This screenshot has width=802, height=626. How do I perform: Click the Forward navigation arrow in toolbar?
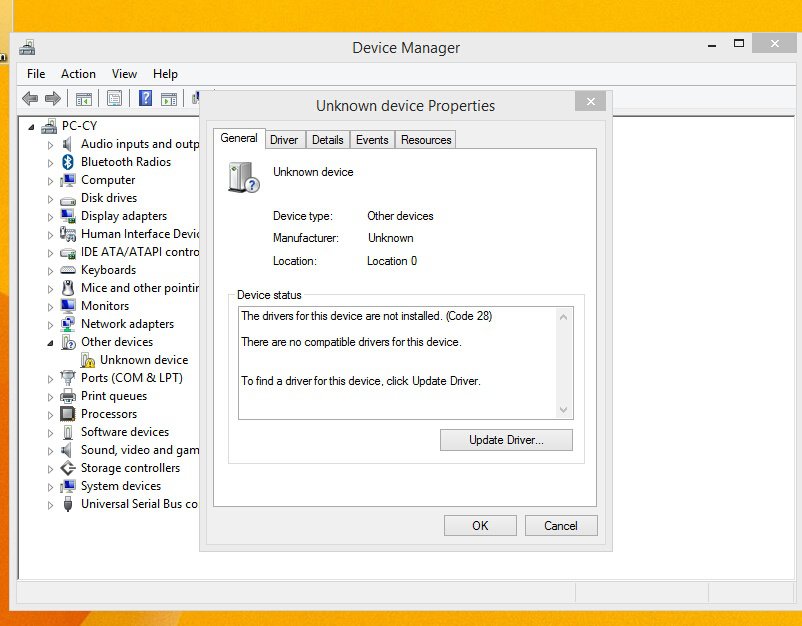(52, 98)
